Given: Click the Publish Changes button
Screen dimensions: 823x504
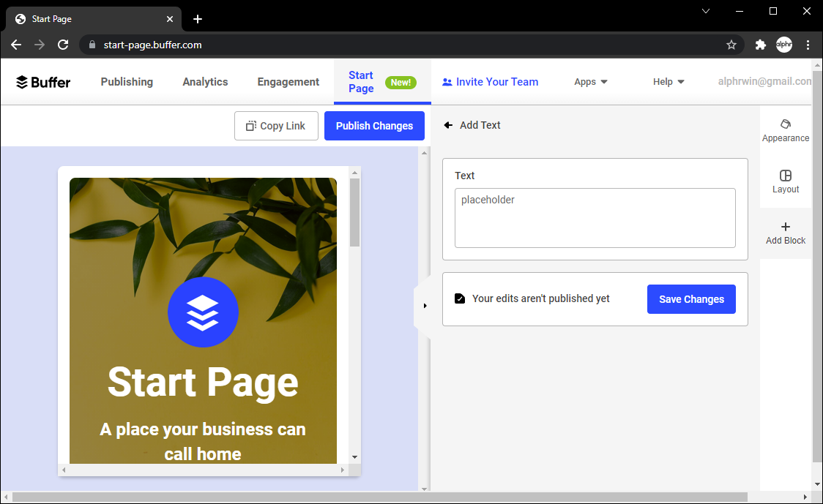Looking at the screenshot, I should tap(374, 126).
